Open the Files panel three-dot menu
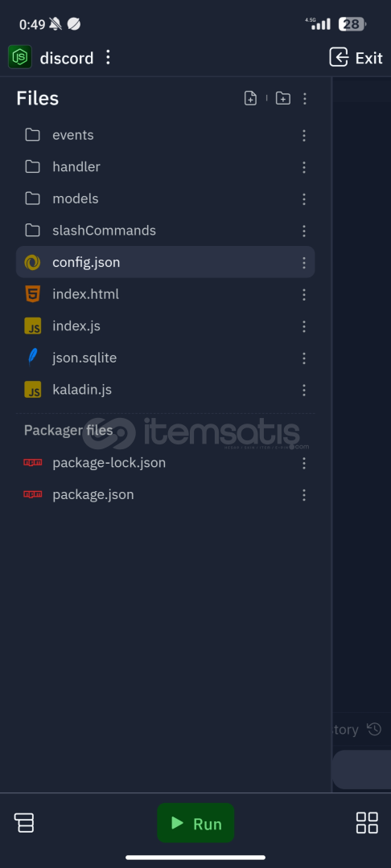 [305, 99]
